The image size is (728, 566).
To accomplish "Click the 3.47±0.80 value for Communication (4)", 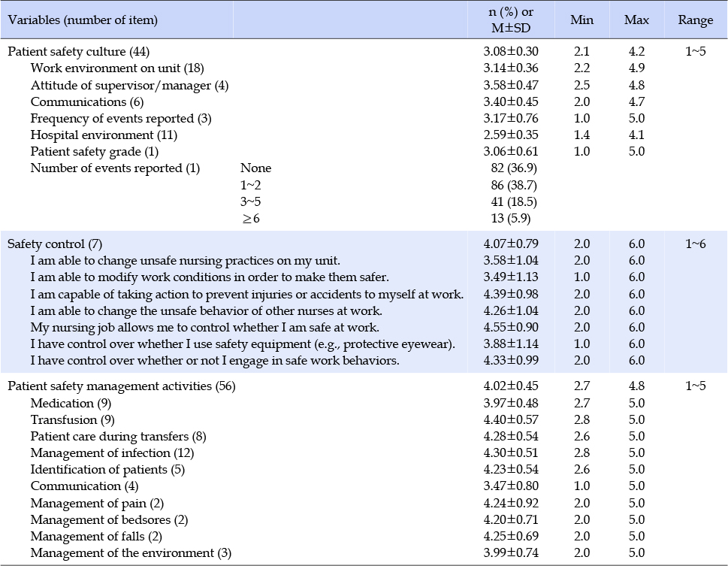I will point(511,486).
